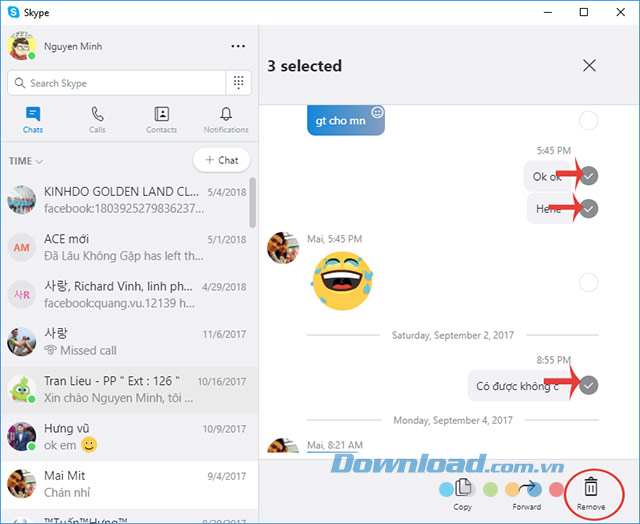Click the red circle in bottom bar
The height and width of the screenshot is (524, 640).
[556, 489]
